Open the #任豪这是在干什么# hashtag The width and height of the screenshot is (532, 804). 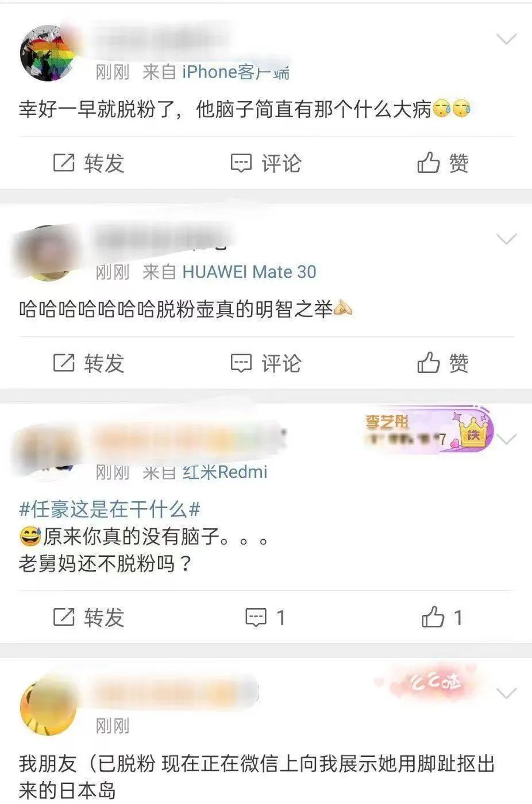point(110,509)
